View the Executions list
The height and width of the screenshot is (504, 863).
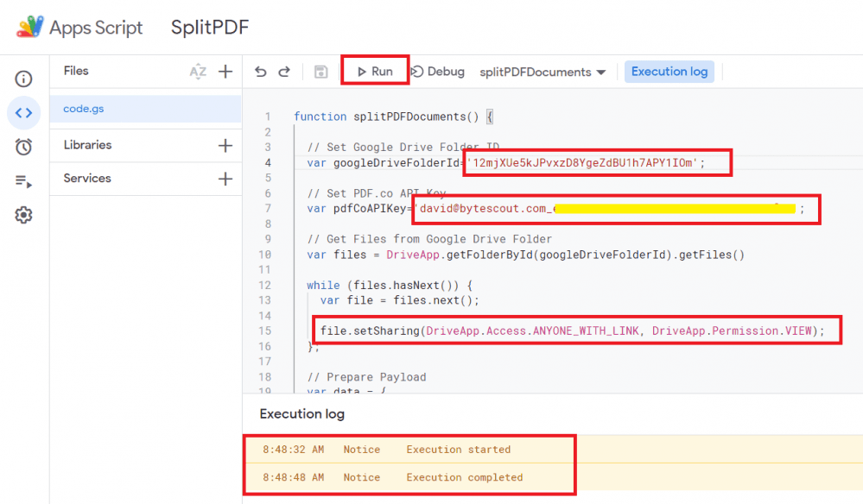[23, 180]
